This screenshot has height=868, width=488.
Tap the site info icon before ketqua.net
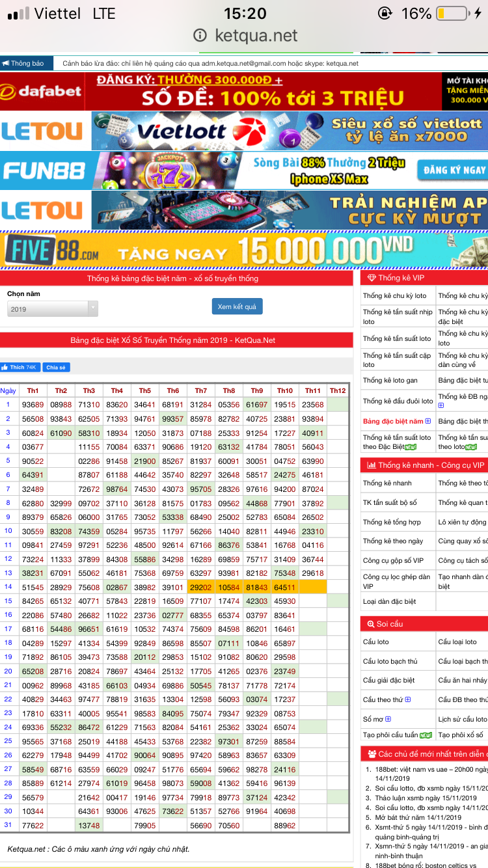point(200,36)
